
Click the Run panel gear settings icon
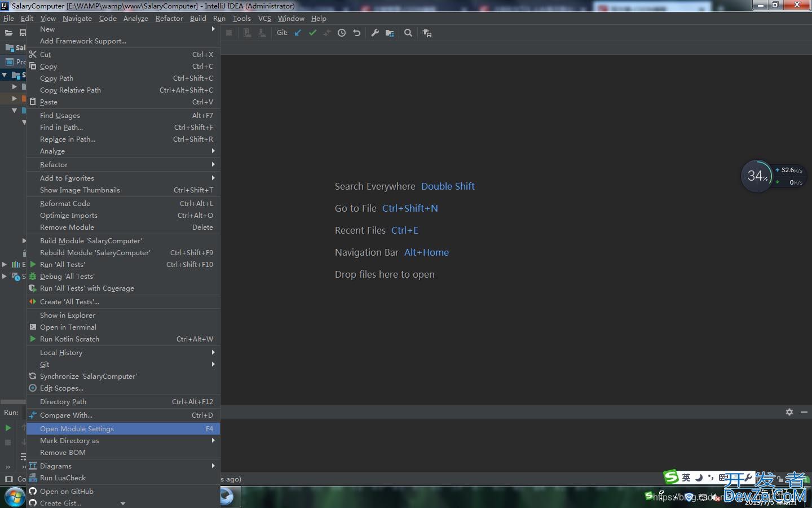pyautogui.click(x=789, y=412)
